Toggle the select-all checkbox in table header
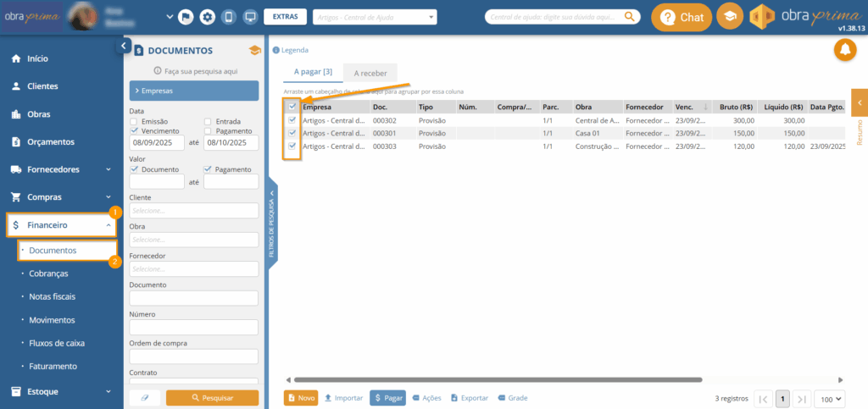This screenshot has height=409, width=868. [x=292, y=107]
